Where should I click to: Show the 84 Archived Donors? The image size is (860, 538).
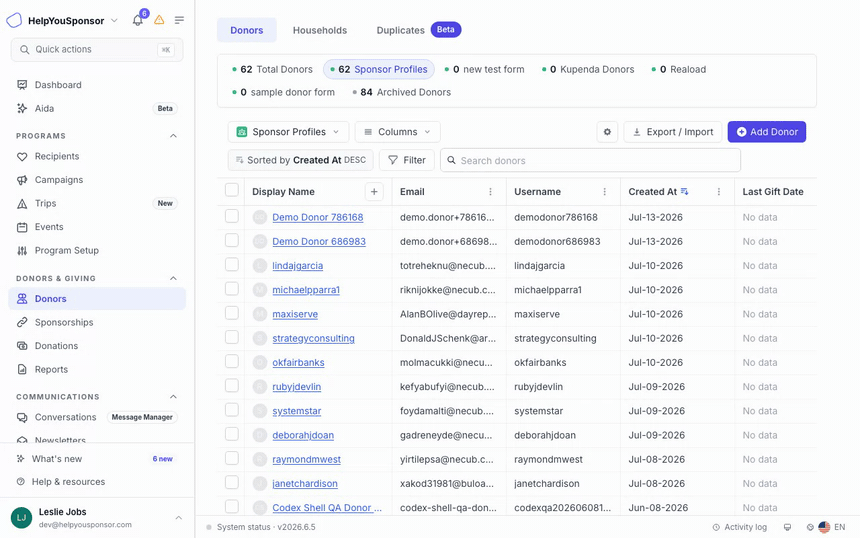click(401, 93)
